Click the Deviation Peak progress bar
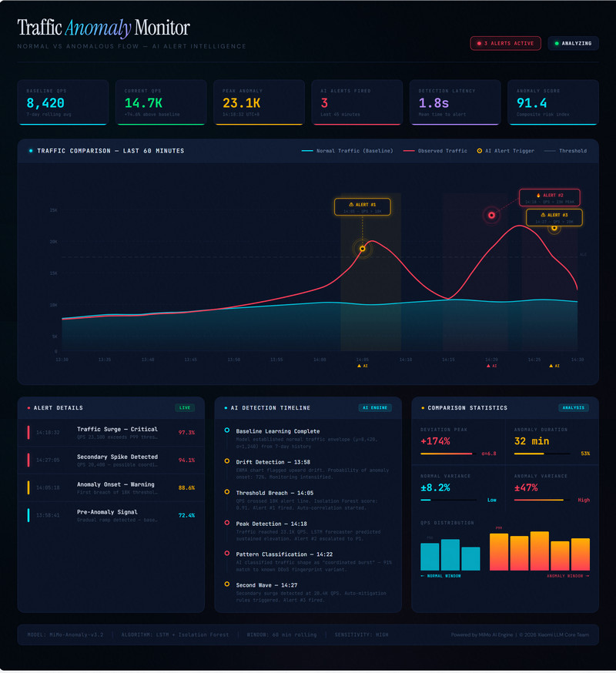Image resolution: width=616 pixels, height=673 pixels. click(x=448, y=454)
